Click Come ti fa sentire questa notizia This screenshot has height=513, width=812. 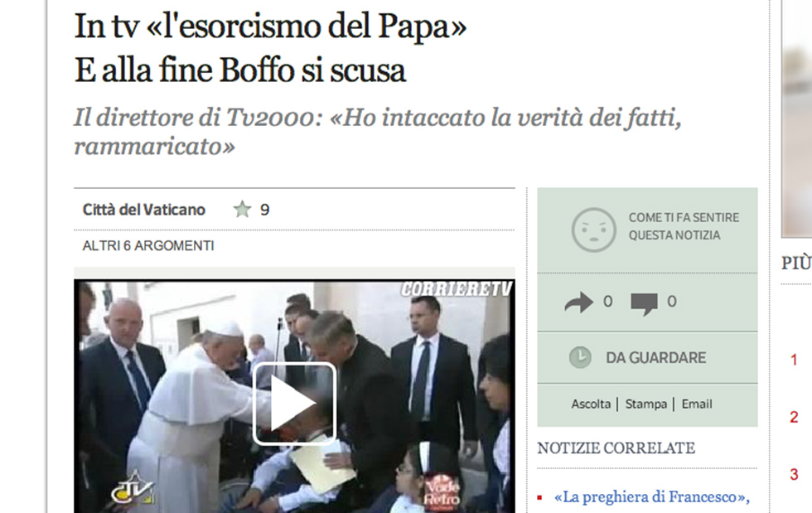[684, 226]
